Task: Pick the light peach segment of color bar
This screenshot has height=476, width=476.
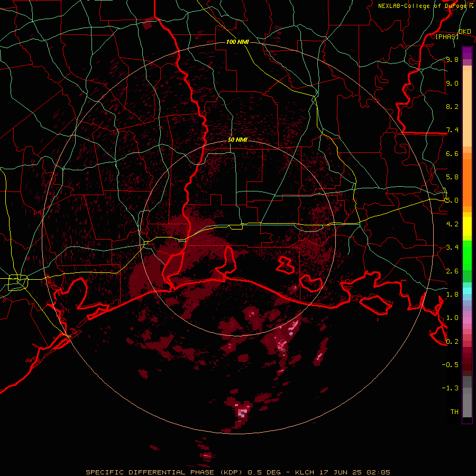Action: click(x=467, y=108)
